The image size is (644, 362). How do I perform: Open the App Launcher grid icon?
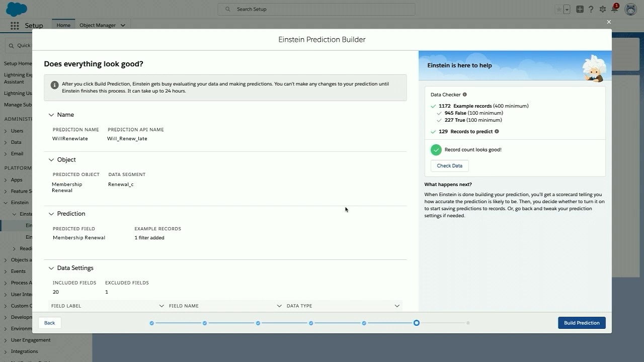(x=15, y=26)
